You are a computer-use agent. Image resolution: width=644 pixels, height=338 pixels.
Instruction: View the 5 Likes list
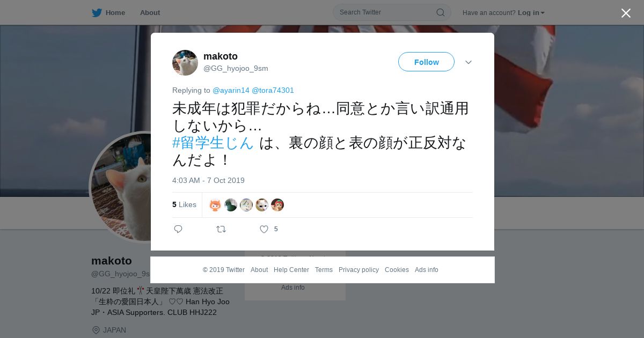pos(184,204)
